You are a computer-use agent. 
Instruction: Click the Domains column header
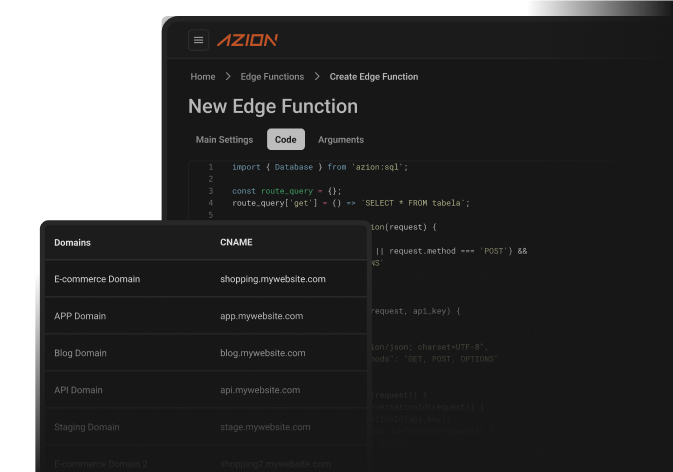pos(72,243)
